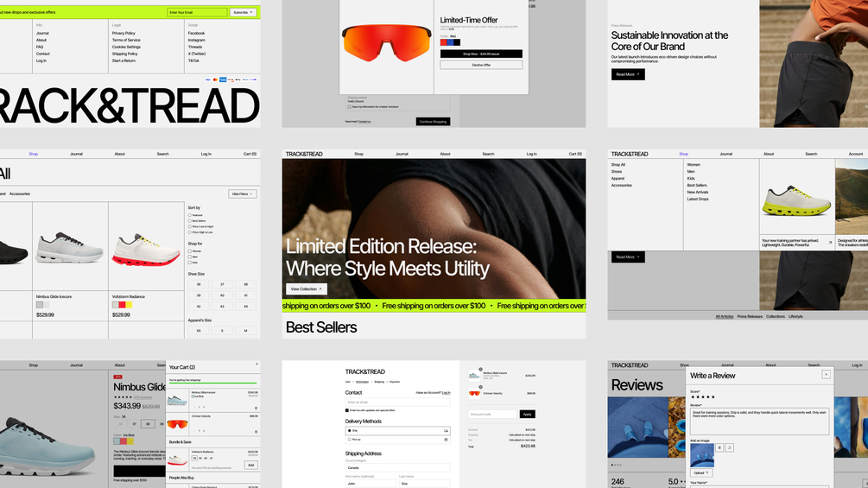Switch to All Articles tab

(x=724, y=316)
